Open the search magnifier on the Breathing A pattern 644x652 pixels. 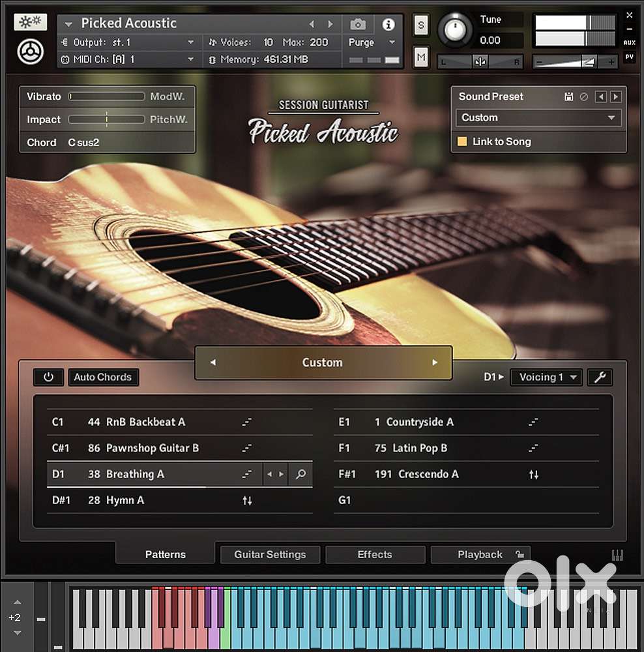click(300, 474)
